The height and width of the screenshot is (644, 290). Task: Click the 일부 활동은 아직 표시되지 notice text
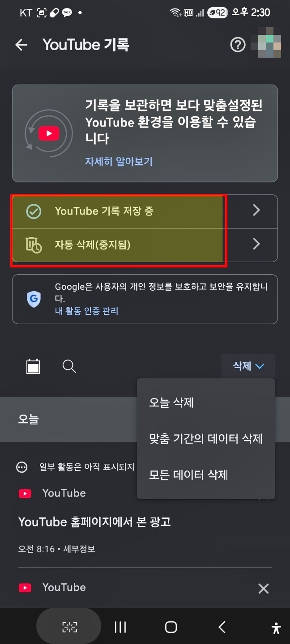pyautogui.click(x=87, y=467)
